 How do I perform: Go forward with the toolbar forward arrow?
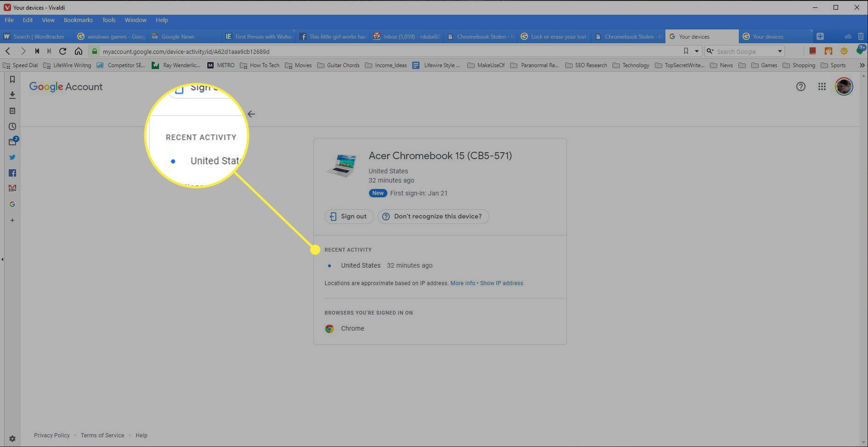(23, 51)
